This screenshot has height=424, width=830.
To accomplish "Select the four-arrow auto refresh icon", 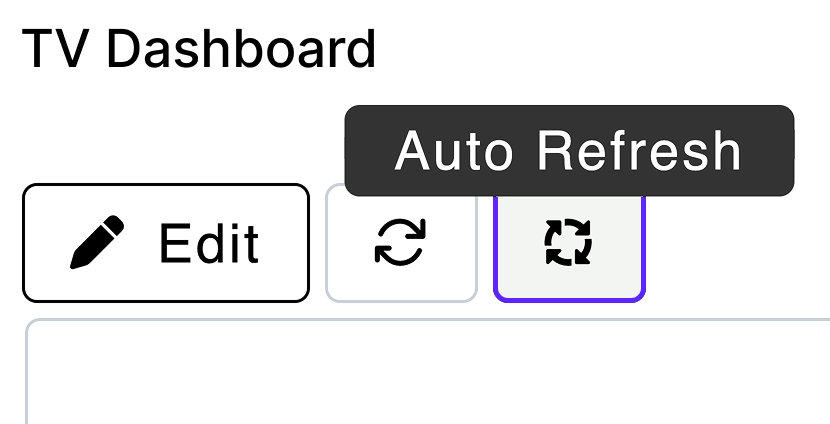I will (x=568, y=243).
